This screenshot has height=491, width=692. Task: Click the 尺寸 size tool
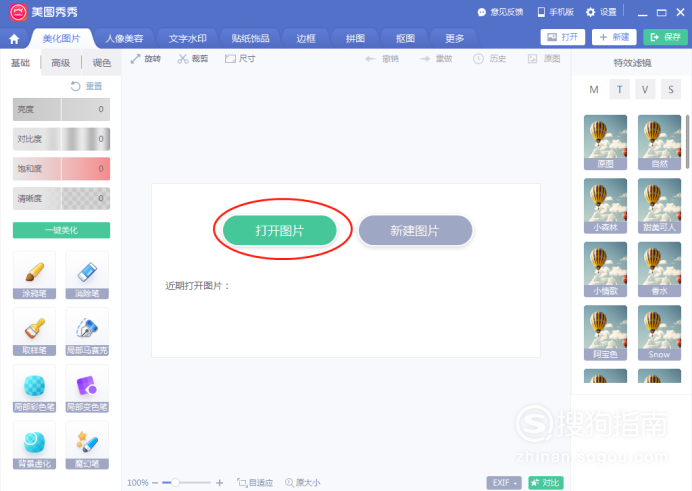click(240, 59)
